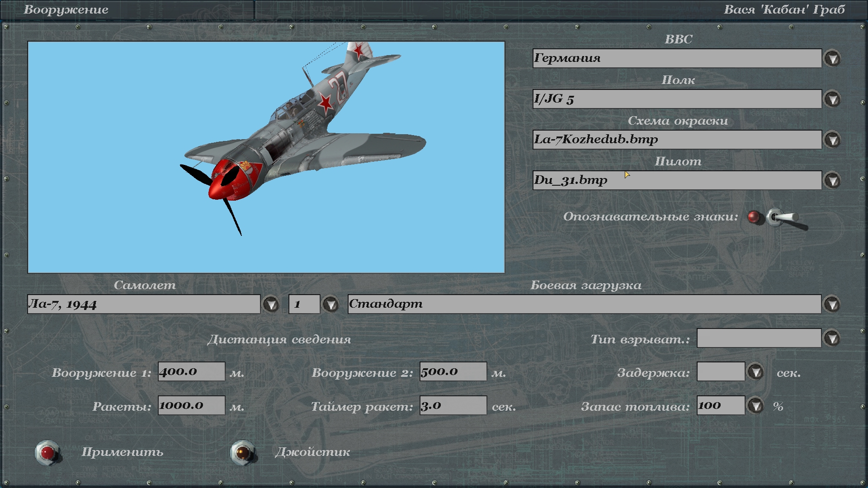The image size is (868, 488).
Task: Open the ВВС Германия dropdown arrow
Action: coord(832,59)
